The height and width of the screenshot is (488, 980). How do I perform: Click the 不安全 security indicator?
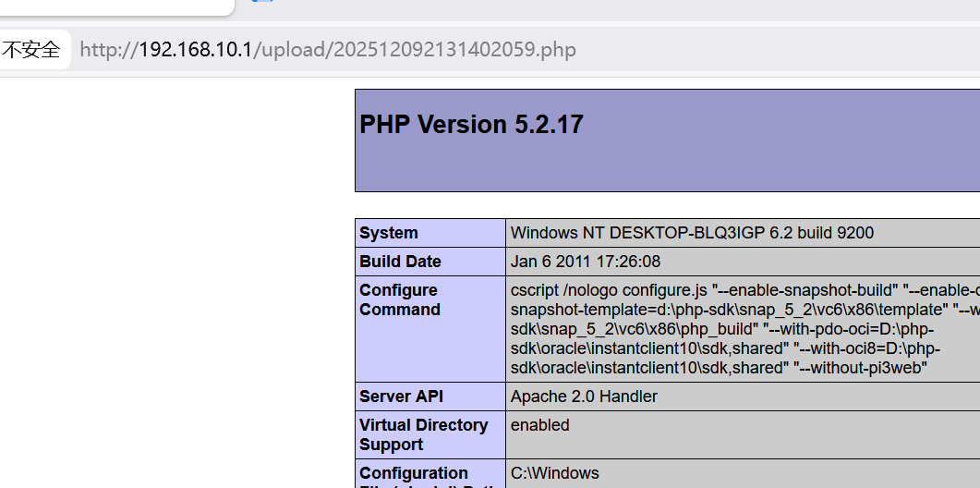point(31,49)
